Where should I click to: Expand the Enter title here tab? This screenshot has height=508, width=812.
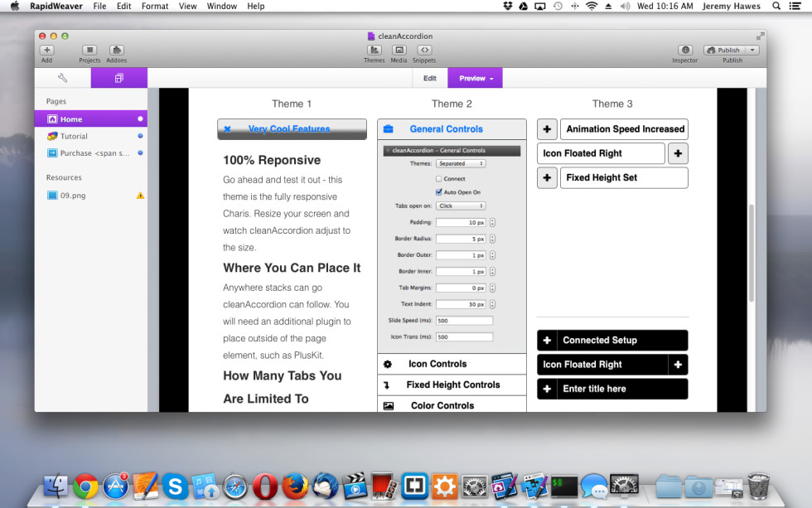[x=612, y=389]
